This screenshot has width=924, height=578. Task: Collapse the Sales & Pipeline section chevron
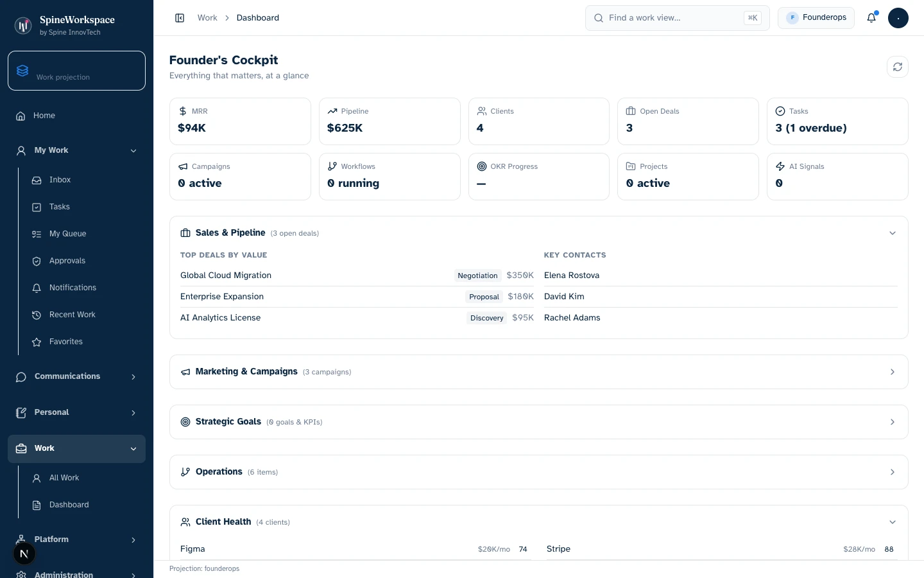(x=893, y=233)
